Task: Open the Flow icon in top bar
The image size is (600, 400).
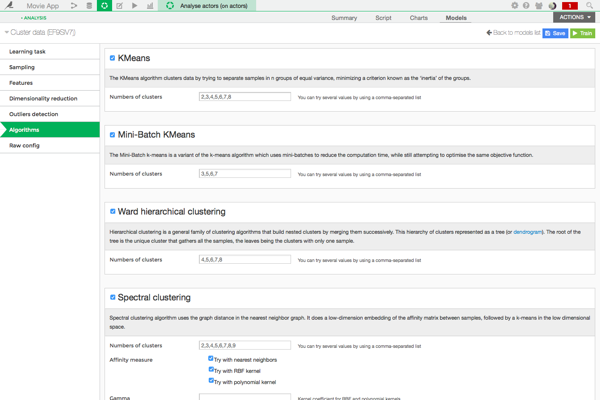Action: 74,6
